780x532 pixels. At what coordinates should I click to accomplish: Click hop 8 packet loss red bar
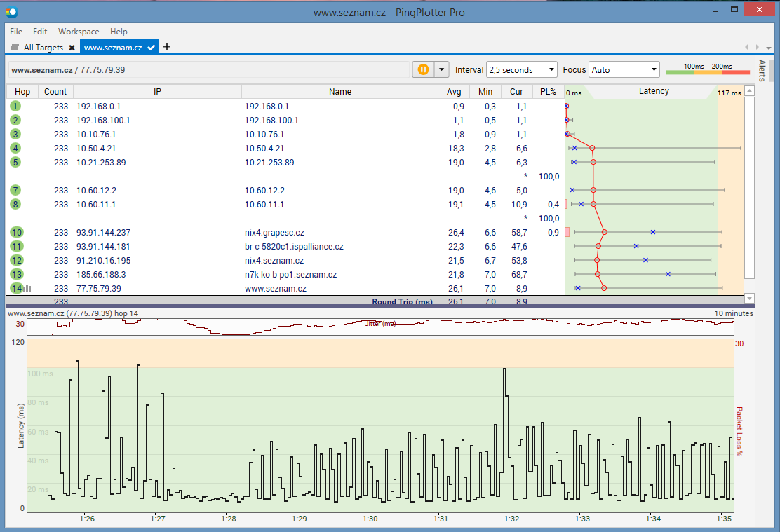(567, 204)
